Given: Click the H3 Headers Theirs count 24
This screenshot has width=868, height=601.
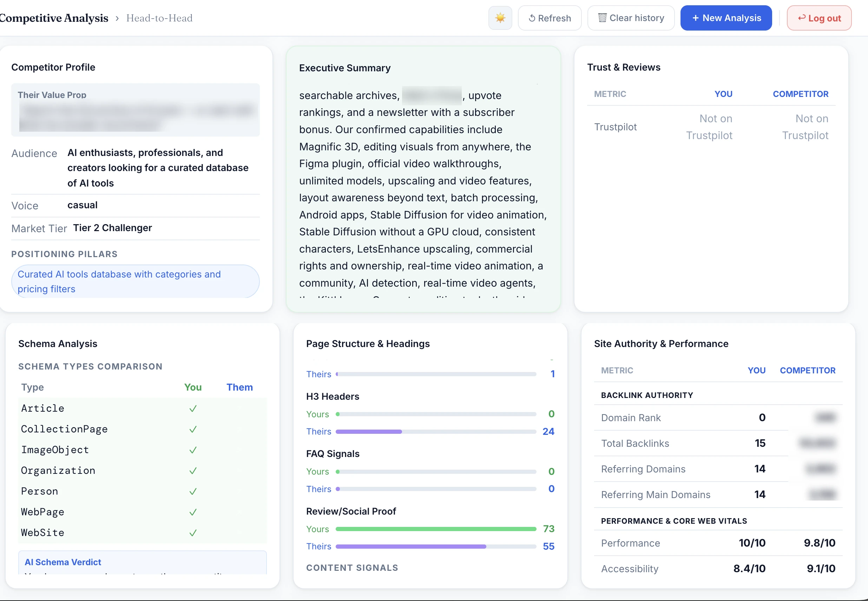Looking at the screenshot, I should (x=548, y=432).
